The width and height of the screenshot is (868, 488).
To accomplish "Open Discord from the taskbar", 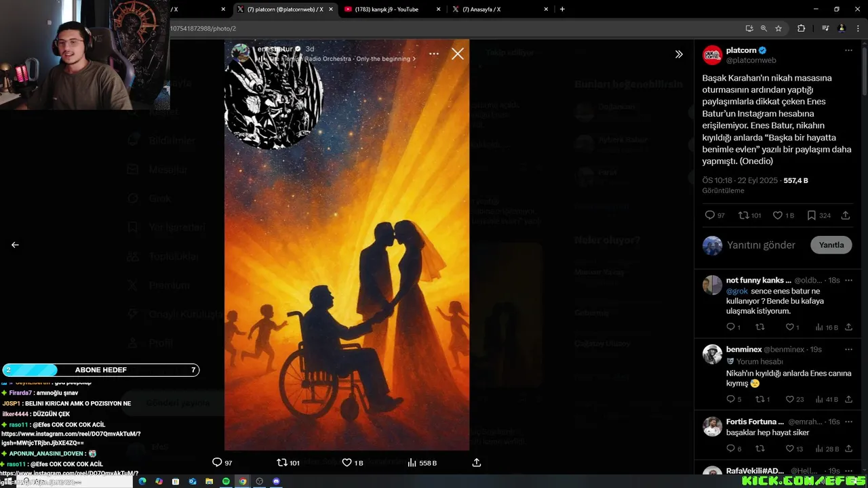I will (276, 481).
